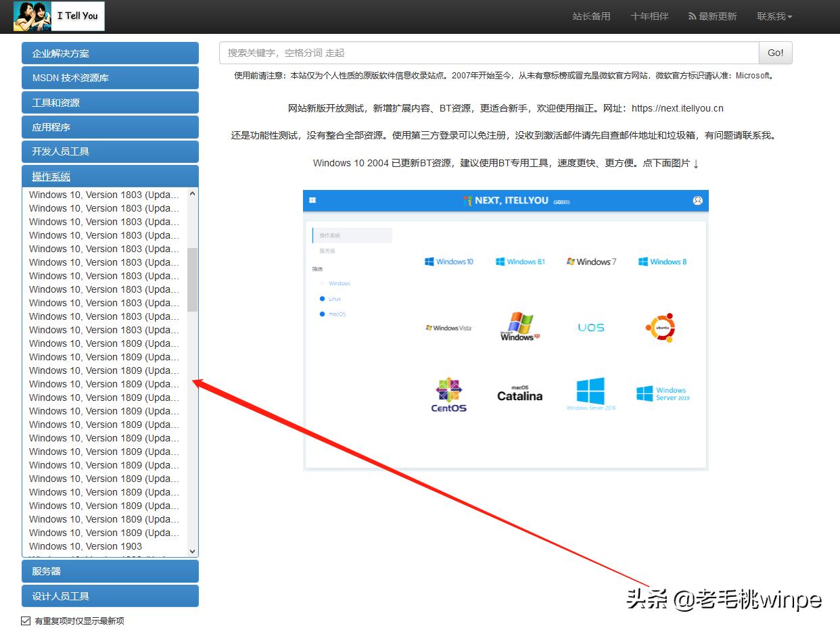840x628 pixels.
Task: Select the Linux filter radio button
Action: tap(323, 299)
